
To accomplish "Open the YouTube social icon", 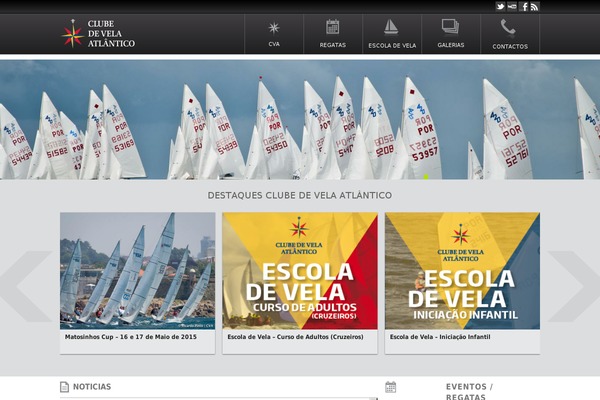I will (512, 7).
